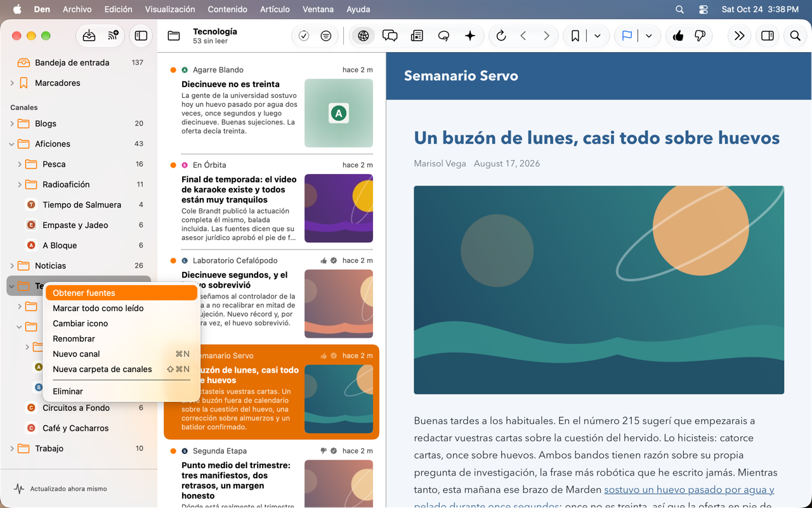Expand the Trabajo folder

pos(12,449)
